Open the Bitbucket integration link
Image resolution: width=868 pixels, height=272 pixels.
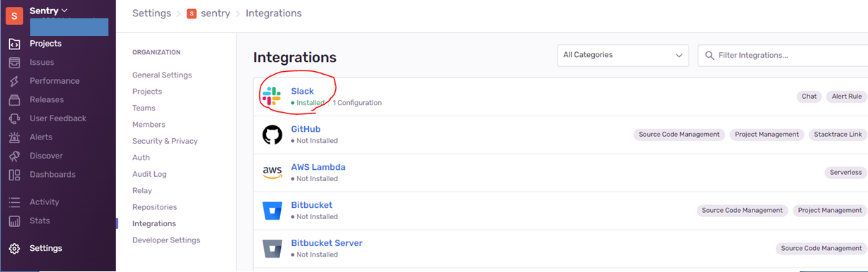[x=312, y=205]
